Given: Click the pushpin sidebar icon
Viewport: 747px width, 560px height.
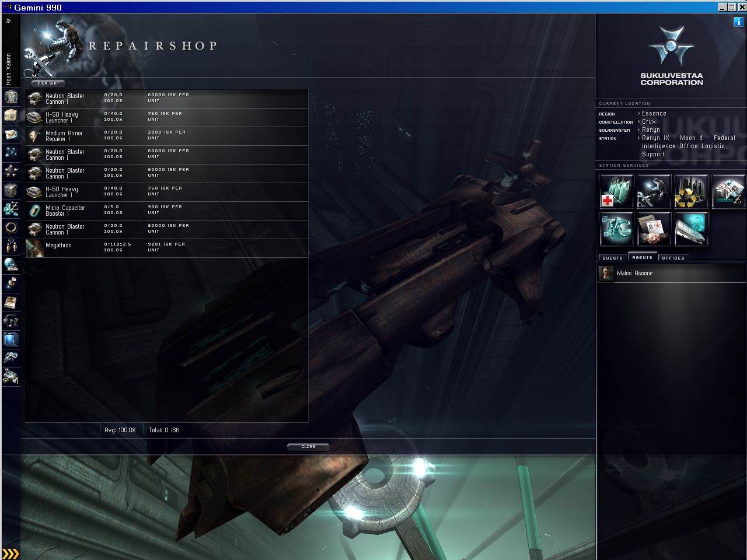Looking at the screenshot, I should (x=11, y=283).
